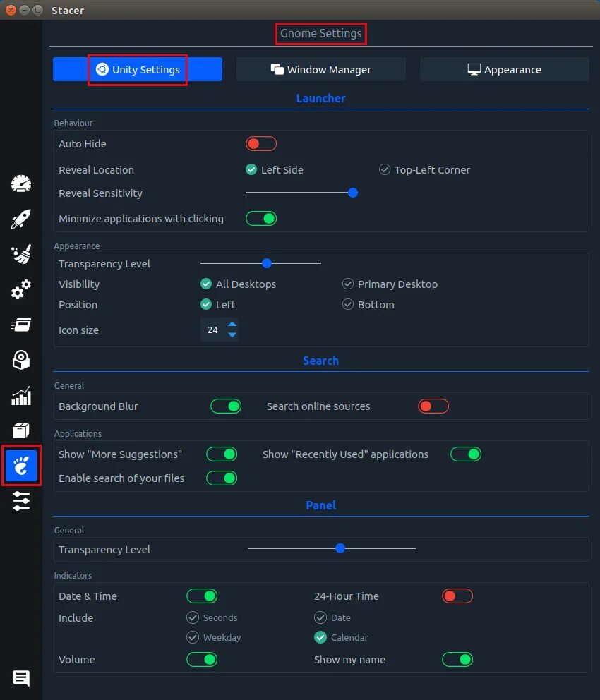Uncheck Calendar in Include options
Image resolution: width=600 pixels, height=700 pixels.
point(341,637)
